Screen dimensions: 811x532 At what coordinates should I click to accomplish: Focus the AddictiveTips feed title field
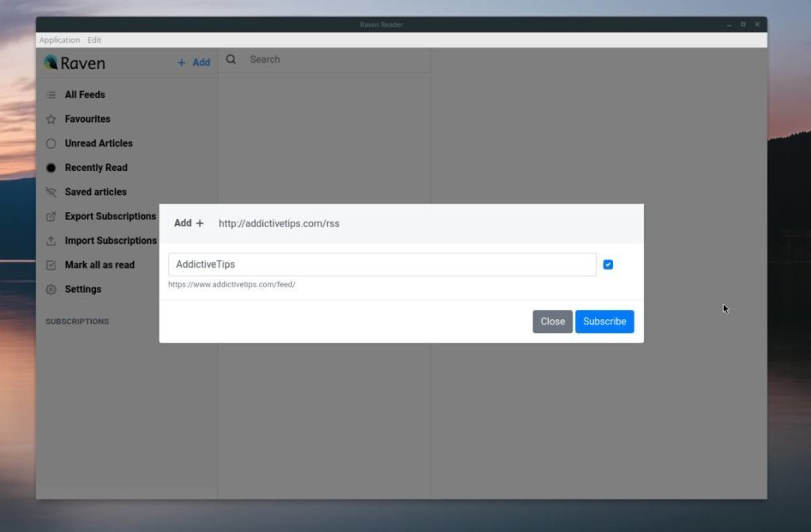click(382, 264)
